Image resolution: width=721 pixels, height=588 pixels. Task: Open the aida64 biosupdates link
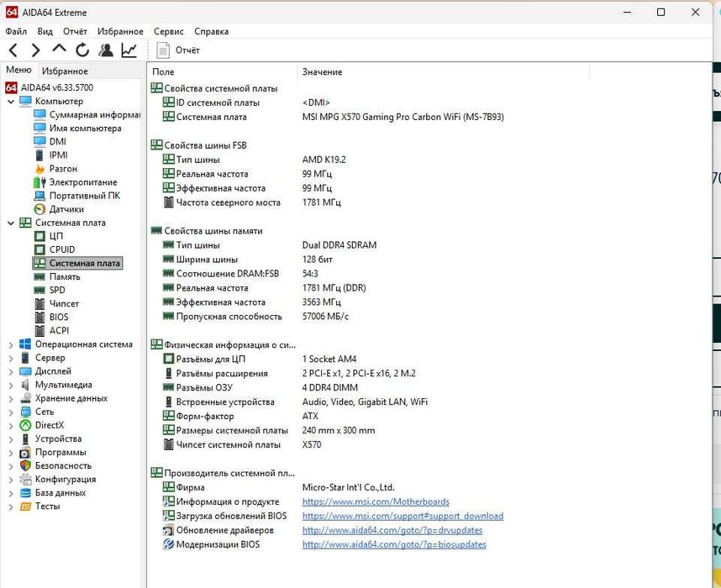[394, 544]
